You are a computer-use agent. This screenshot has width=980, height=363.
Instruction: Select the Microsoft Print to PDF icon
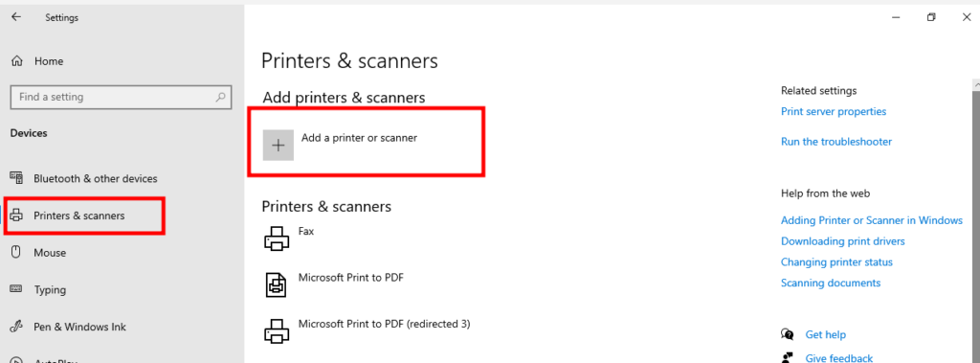tap(277, 284)
